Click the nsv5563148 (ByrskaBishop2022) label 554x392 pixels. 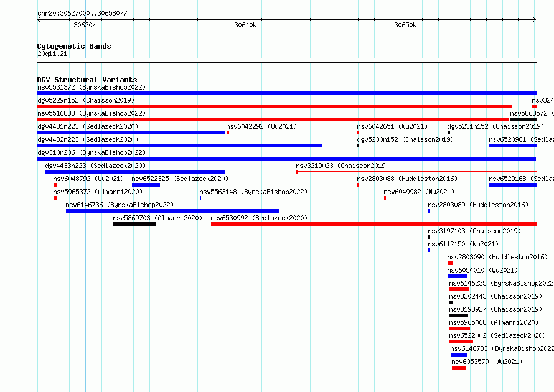click(253, 192)
